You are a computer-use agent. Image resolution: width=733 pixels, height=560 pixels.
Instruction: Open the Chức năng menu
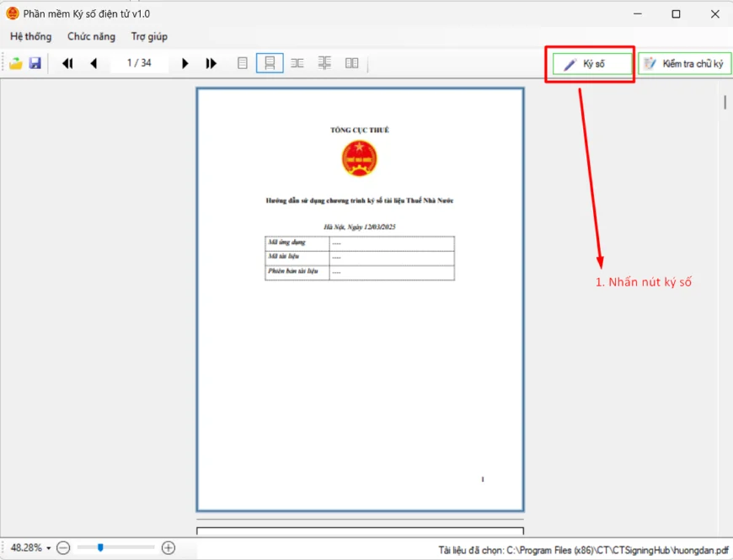pyautogui.click(x=91, y=36)
